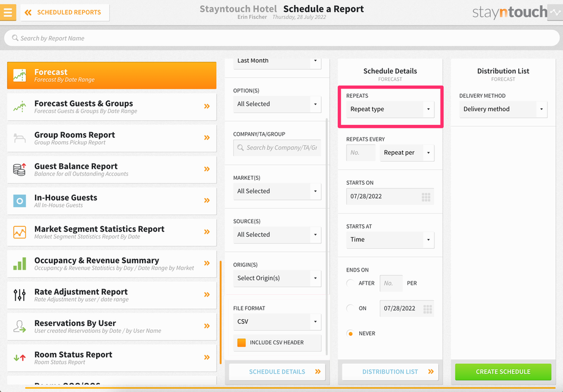This screenshot has height=392, width=563.
Task: Click the Ends On date field
Action: coord(407,308)
